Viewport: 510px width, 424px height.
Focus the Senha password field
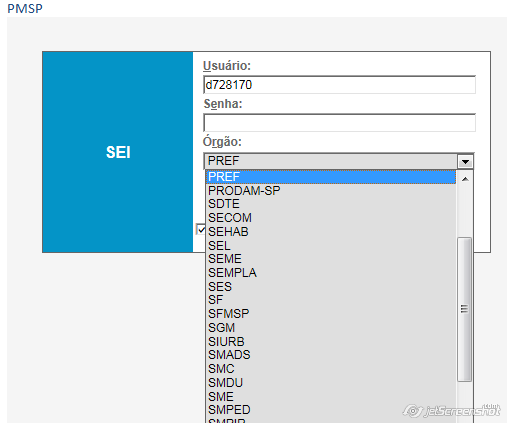(339, 123)
